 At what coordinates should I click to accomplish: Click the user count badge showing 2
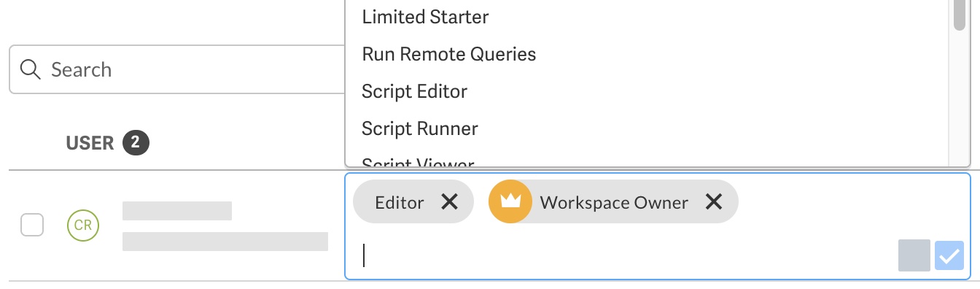pyautogui.click(x=136, y=143)
